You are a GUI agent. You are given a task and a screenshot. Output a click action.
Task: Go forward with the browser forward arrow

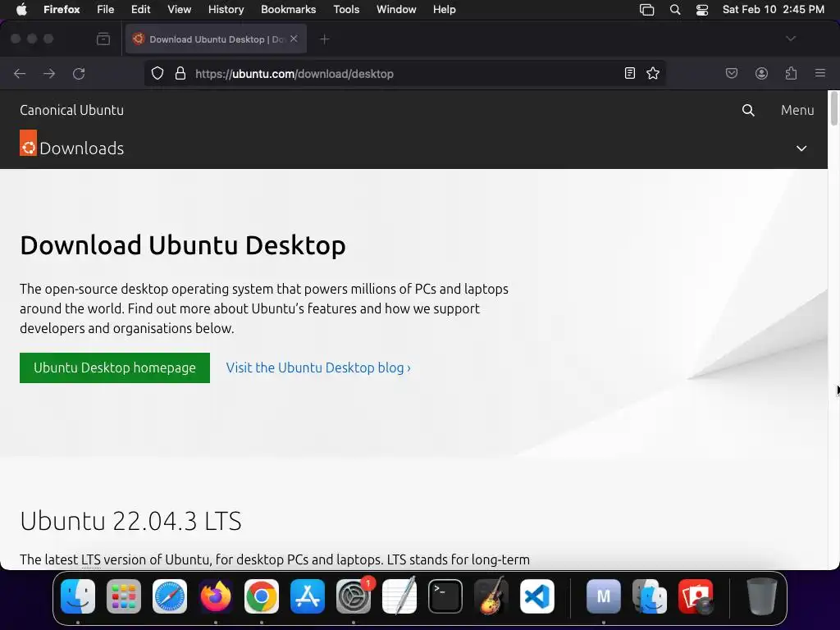click(x=49, y=73)
